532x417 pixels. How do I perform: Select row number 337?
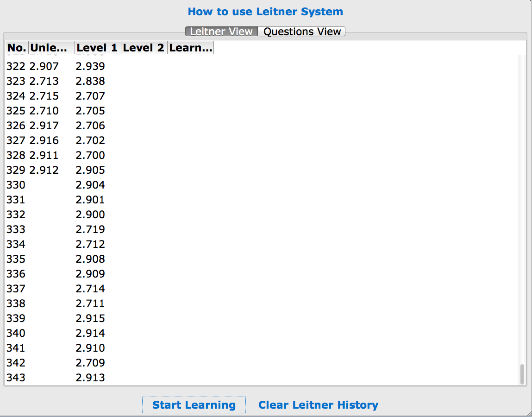coord(16,289)
